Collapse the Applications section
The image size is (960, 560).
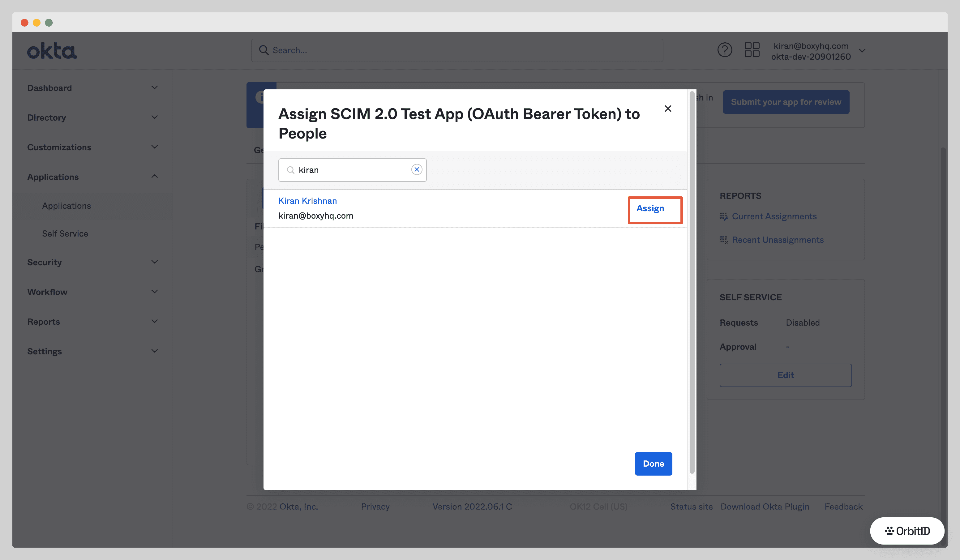(92, 177)
